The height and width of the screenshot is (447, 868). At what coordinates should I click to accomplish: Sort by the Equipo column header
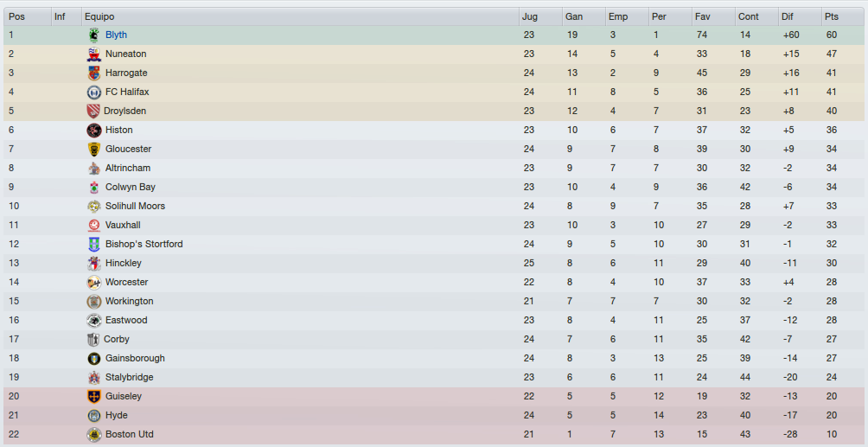pos(300,16)
